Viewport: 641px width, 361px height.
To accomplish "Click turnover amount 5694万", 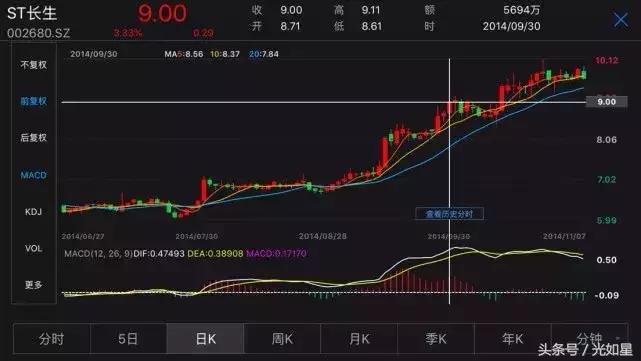I will (x=521, y=10).
